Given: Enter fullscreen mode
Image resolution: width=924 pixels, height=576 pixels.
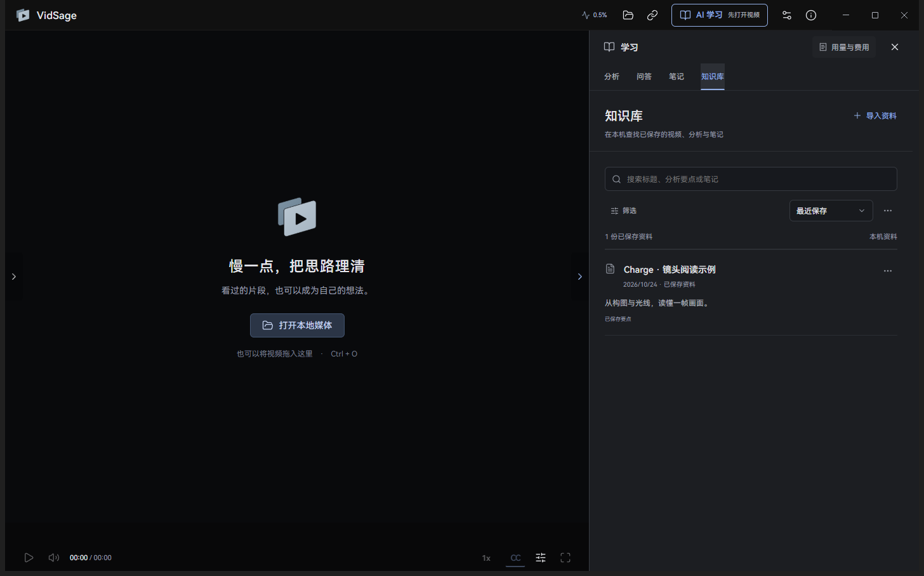Looking at the screenshot, I should [565, 558].
